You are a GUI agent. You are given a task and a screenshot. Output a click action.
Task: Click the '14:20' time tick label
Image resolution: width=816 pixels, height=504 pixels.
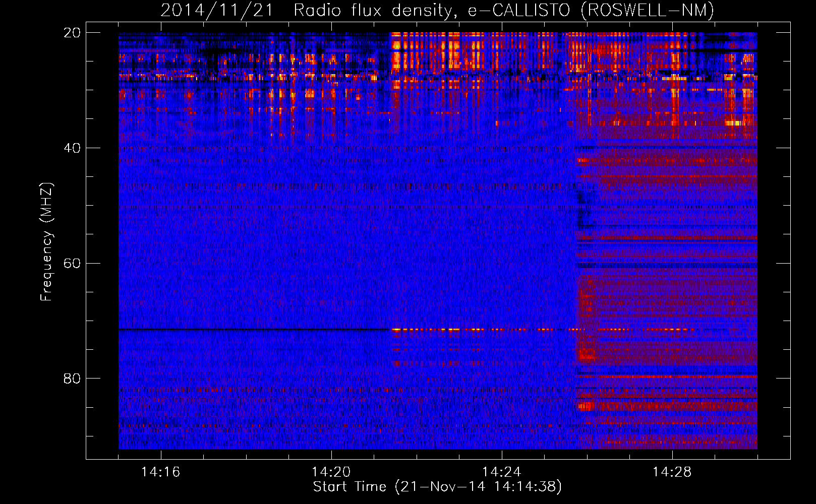point(331,472)
